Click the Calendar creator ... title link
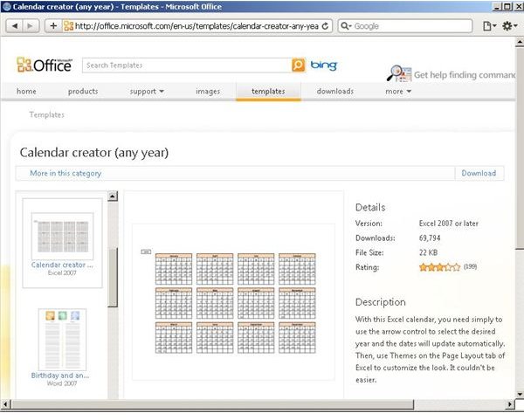This screenshot has height=420, width=524. (62, 265)
